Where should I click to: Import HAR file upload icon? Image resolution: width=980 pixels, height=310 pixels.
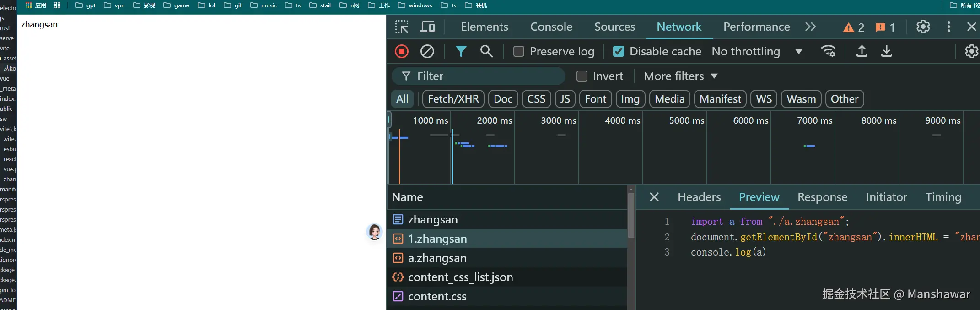coord(862,51)
